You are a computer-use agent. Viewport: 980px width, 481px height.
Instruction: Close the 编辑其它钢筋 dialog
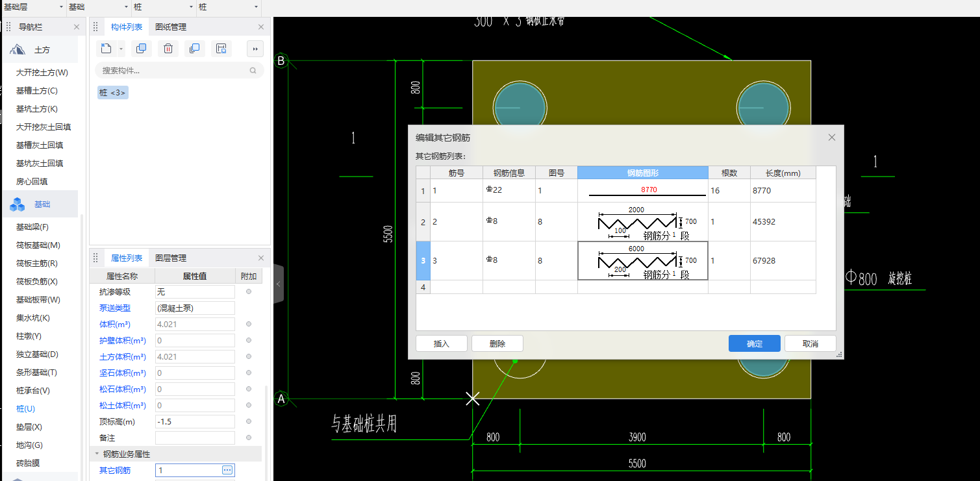[x=832, y=138]
